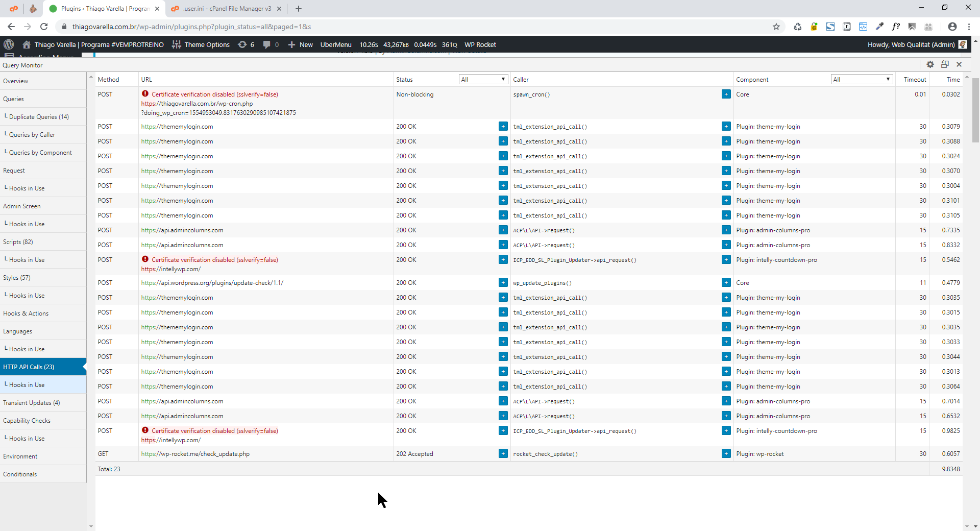Open Hooks & Actions panel
This screenshot has height=531, width=980.
[43, 313]
